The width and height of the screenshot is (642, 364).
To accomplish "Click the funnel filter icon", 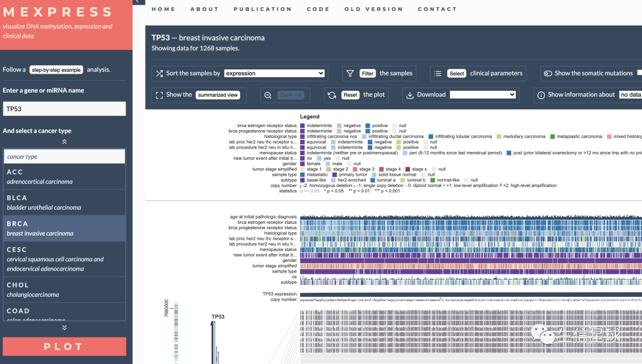I will coord(350,74).
